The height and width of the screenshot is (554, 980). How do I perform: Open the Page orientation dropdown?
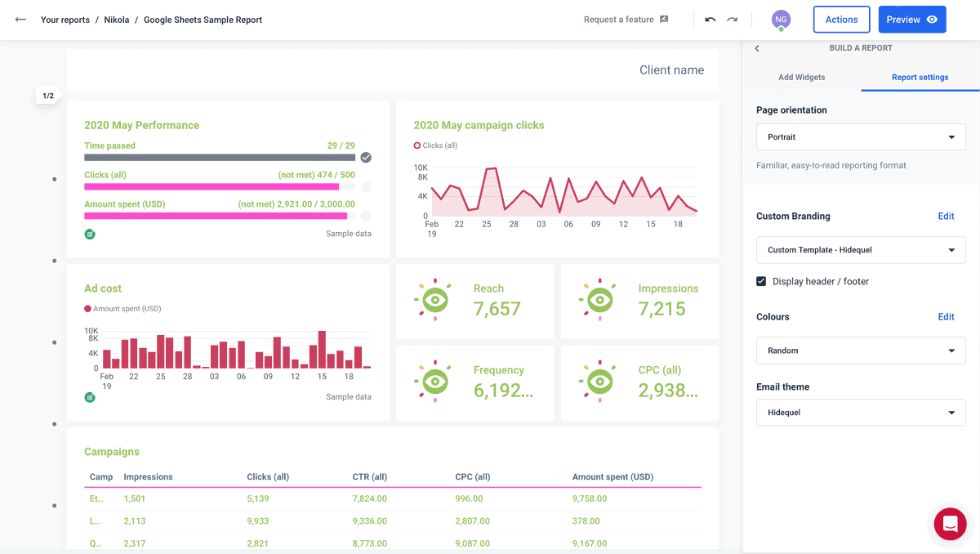click(860, 136)
